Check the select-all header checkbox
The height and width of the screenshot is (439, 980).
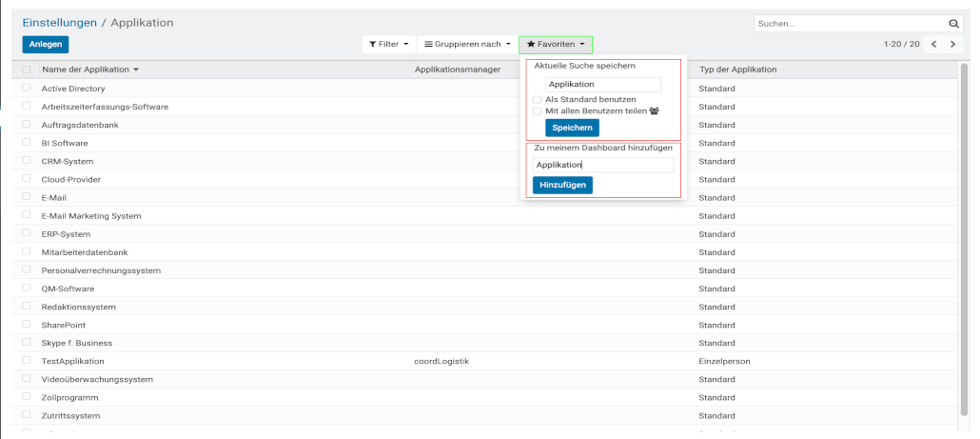pos(27,70)
